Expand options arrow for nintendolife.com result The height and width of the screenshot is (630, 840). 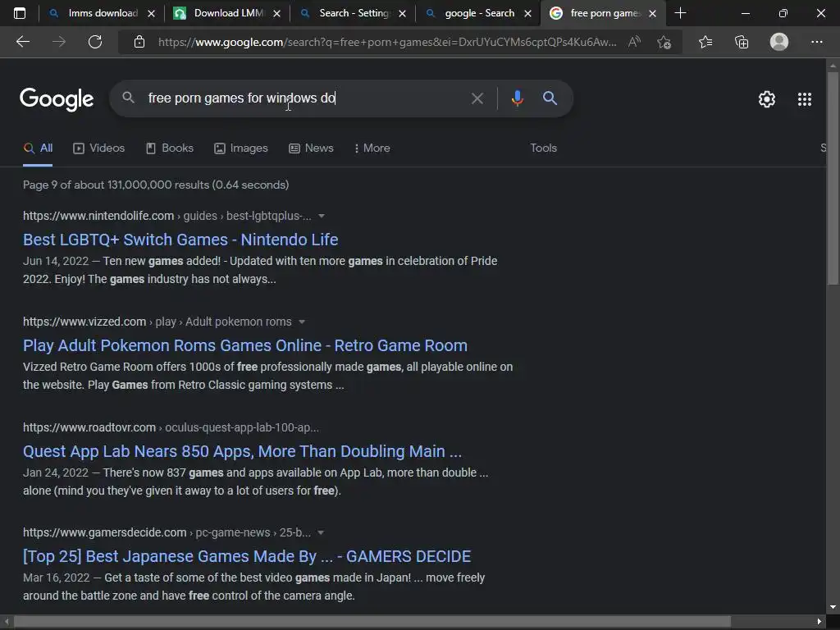click(x=322, y=216)
